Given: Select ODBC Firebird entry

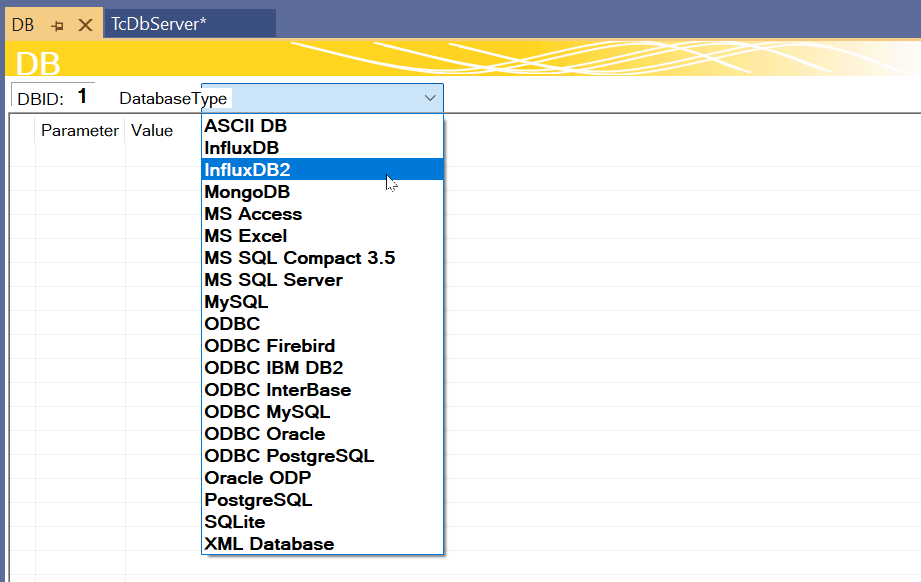Looking at the screenshot, I should pyautogui.click(x=322, y=346).
